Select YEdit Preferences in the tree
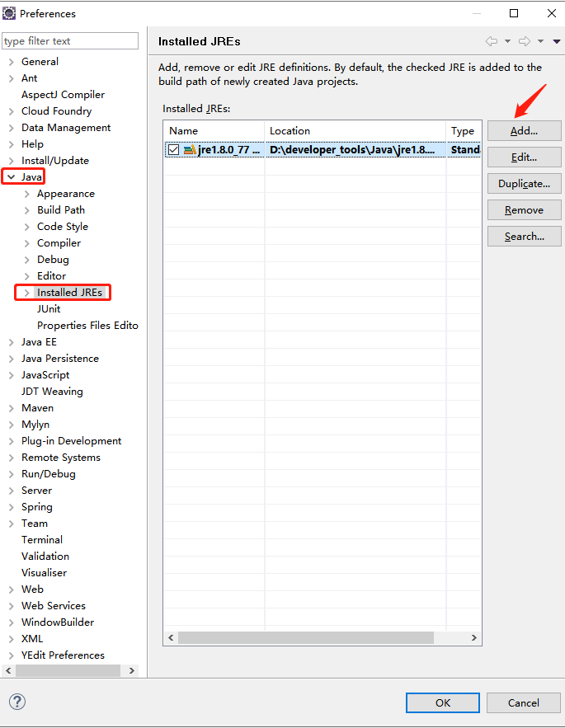Screen dimensions: 565x728 tap(63, 655)
